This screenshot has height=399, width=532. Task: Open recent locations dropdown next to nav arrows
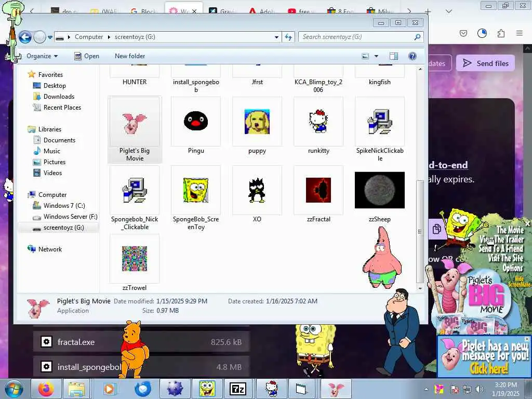pyautogui.click(x=50, y=37)
